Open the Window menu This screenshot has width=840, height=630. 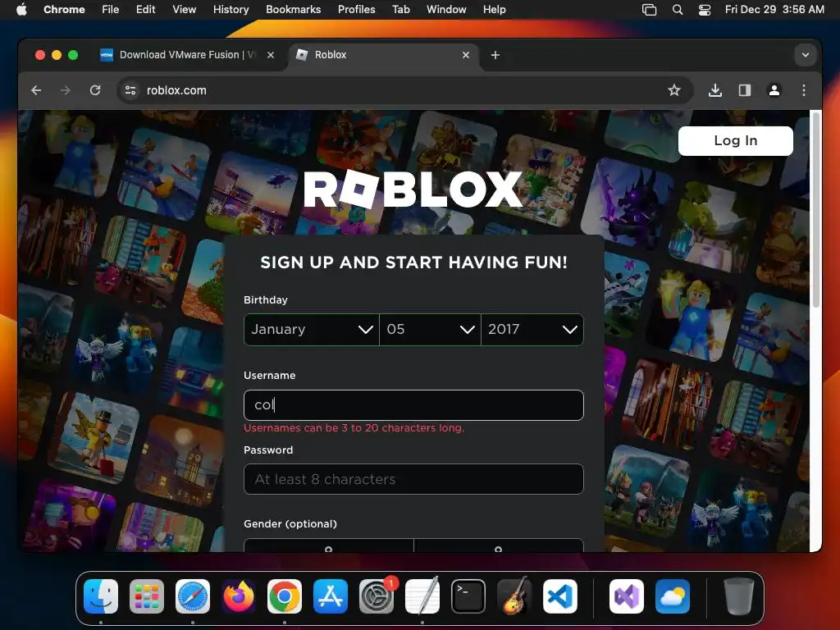[446, 10]
